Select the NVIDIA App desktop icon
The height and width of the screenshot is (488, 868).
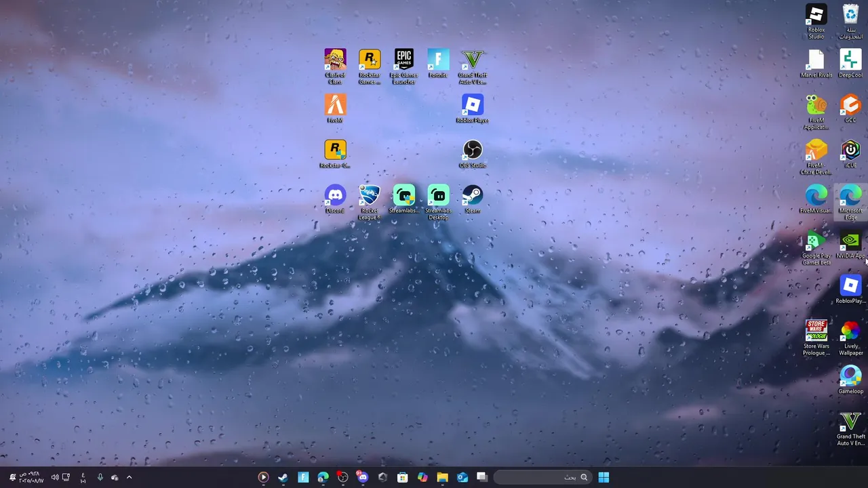pyautogui.click(x=850, y=245)
